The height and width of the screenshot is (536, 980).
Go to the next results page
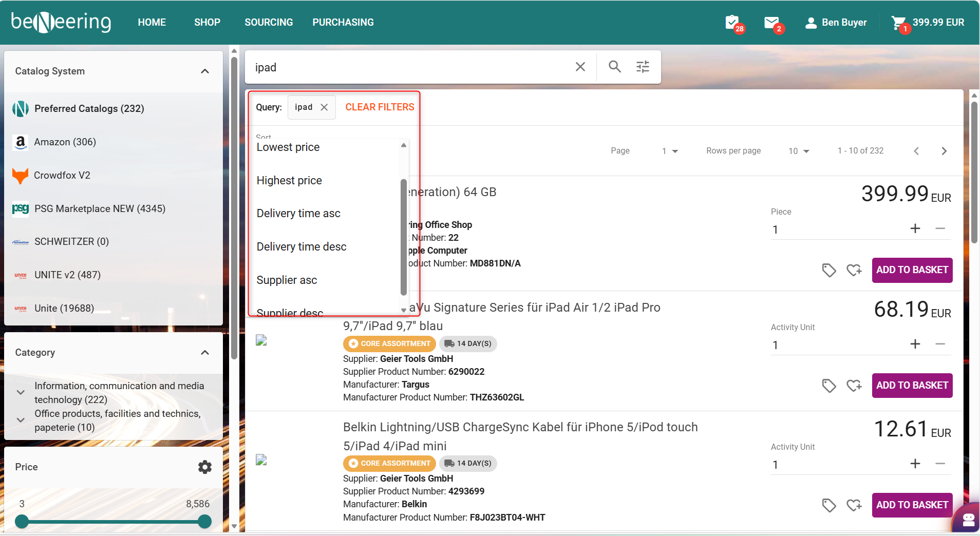pos(944,151)
